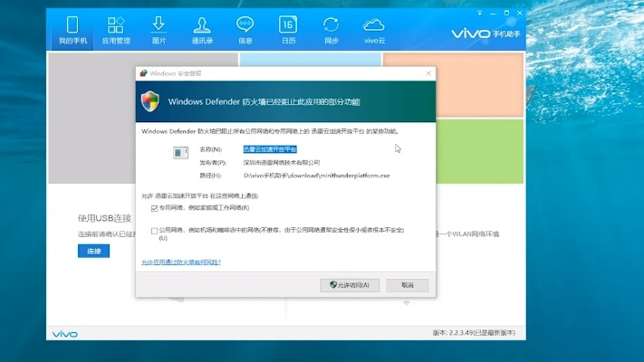
Task: Click the highlighted name 迅雷云加速开放平台
Action: coord(270,149)
